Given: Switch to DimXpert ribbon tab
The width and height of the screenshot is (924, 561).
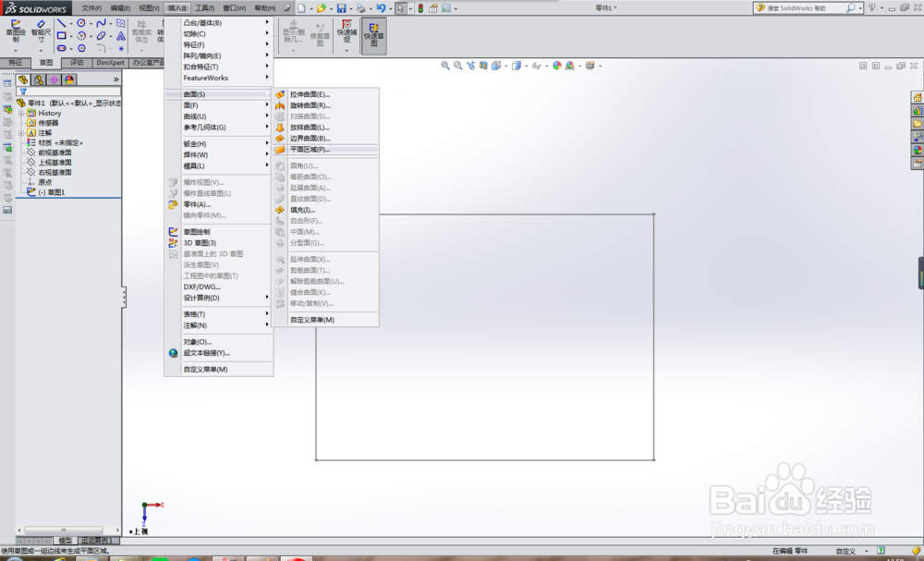Looking at the screenshot, I should (110, 63).
